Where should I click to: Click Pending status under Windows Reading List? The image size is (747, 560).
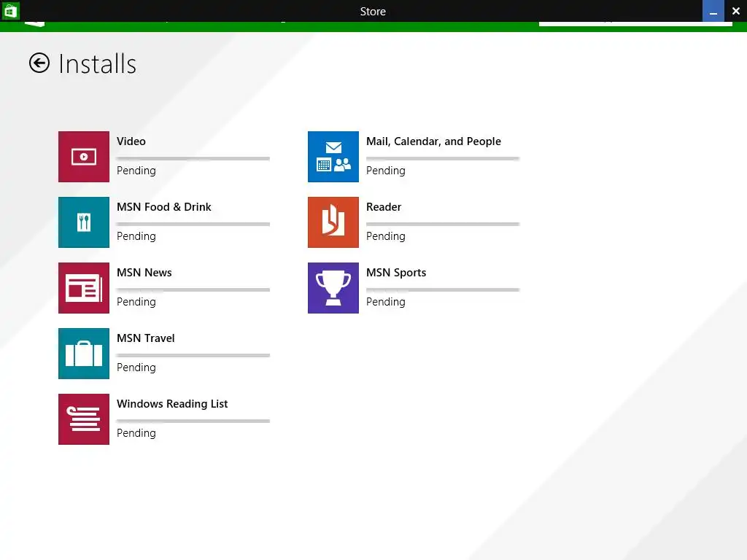coord(136,434)
